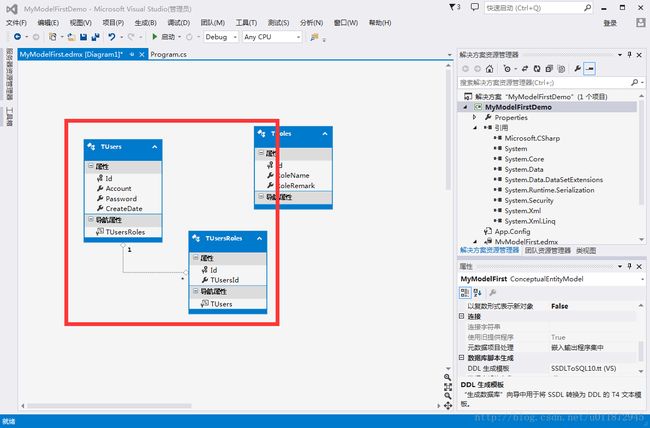The image size is (650, 428).
Task: Click the DDL 生成模板 value SSDLToSQL10.tt
Action: [584, 368]
